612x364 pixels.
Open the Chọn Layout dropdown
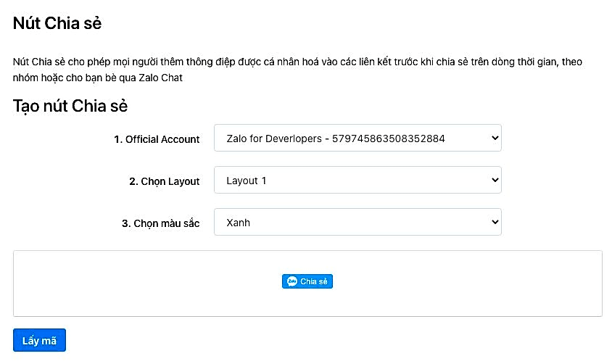pyautogui.click(x=357, y=181)
